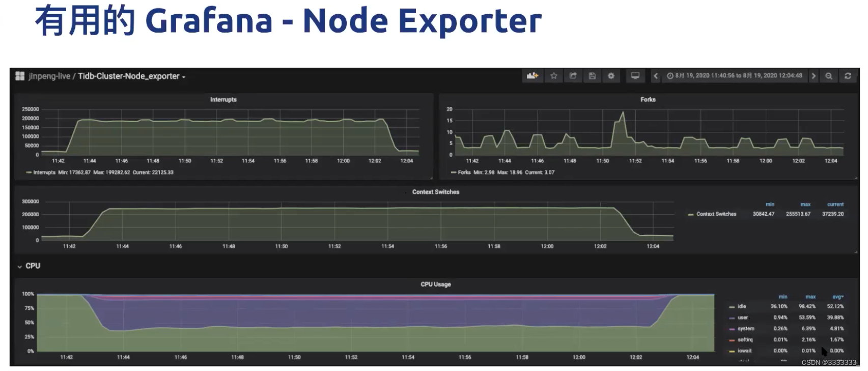Click the Forks graph spike peak

pyautogui.click(x=622, y=112)
